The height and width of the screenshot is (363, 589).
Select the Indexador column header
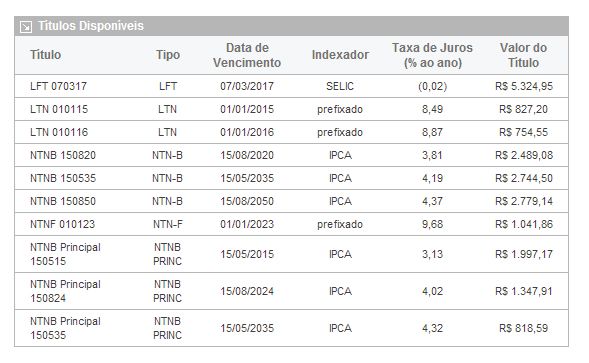click(340, 55)
